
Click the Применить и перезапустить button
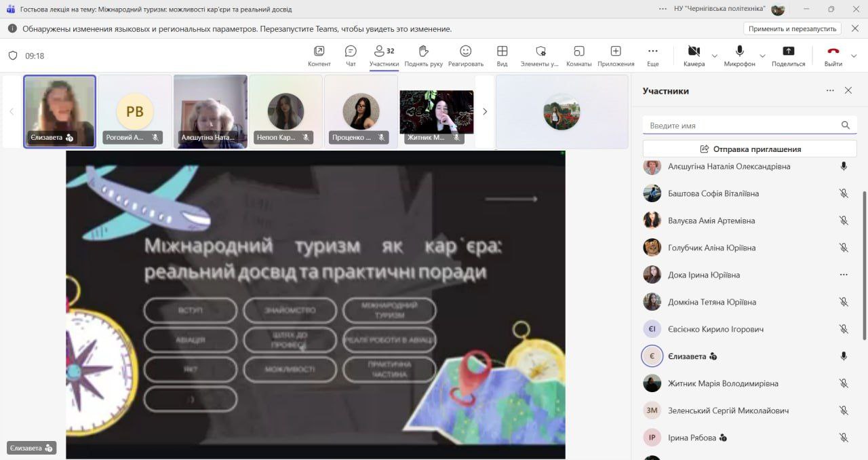click(792, 28)
